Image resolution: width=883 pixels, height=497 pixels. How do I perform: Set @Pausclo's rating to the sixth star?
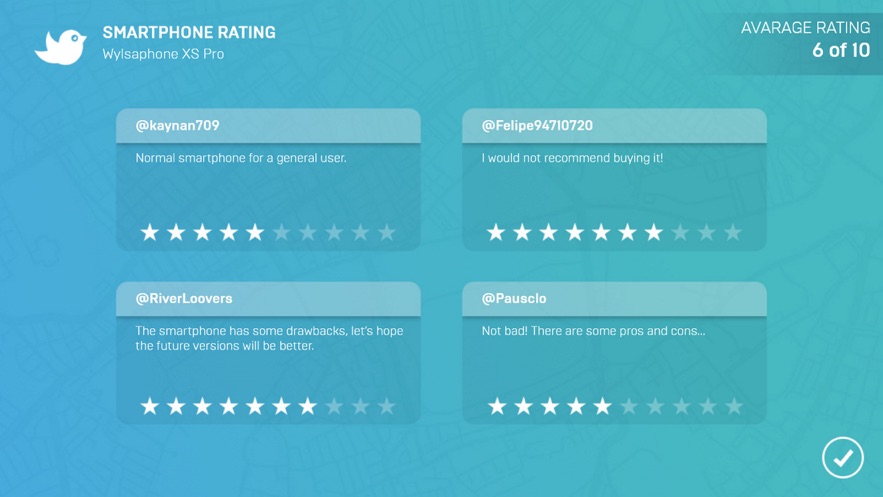tap(628, 405)
